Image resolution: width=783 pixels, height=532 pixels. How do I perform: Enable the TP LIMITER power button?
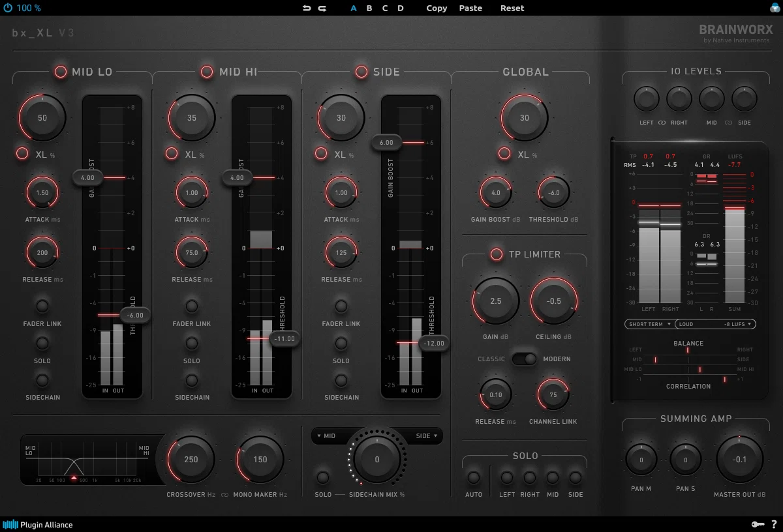(x=497, y=254)
